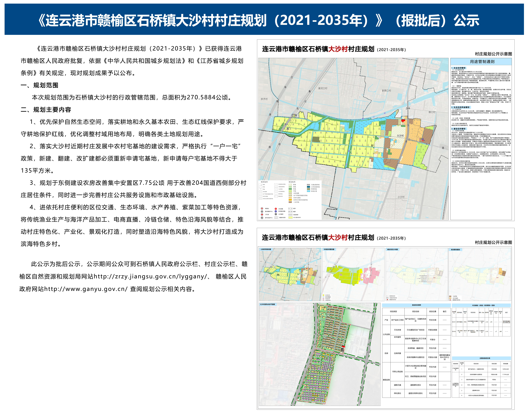
Task: Click the 村委会前侧 location cell
Action: tap(433, 330)
